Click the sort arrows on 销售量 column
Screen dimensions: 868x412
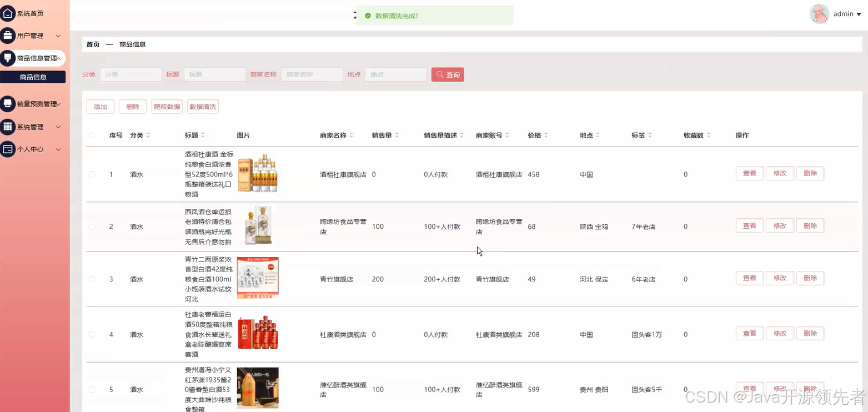(397, 135)
